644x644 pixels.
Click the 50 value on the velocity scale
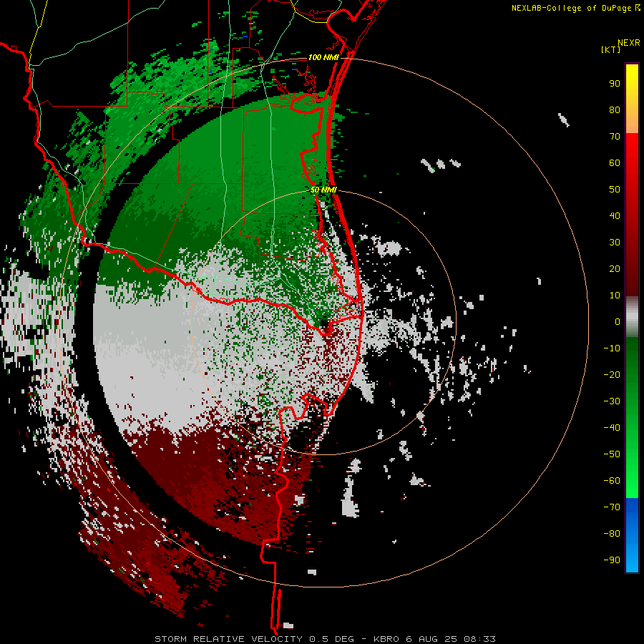tap(615, 190)
